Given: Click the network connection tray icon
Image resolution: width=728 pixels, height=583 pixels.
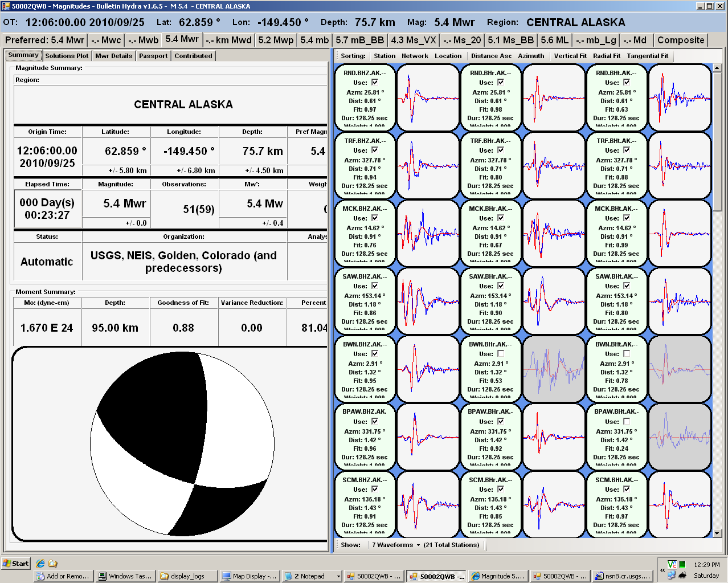Looking at the screenshot, I should click(672, 576).
